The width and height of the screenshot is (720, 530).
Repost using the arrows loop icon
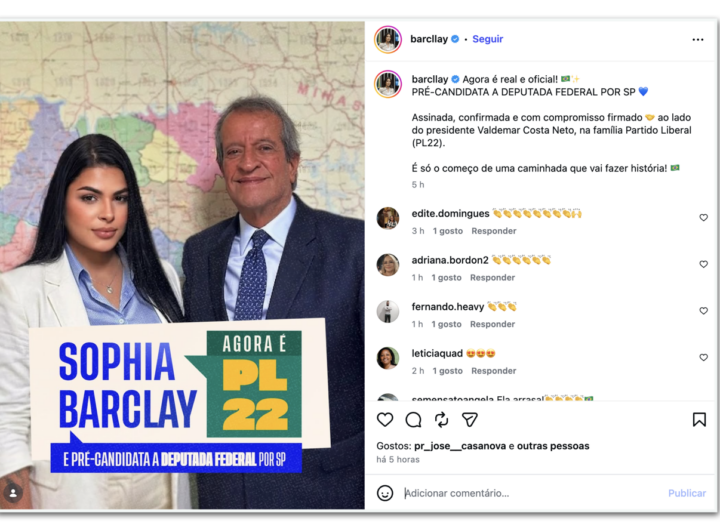(x=441, y=419)
